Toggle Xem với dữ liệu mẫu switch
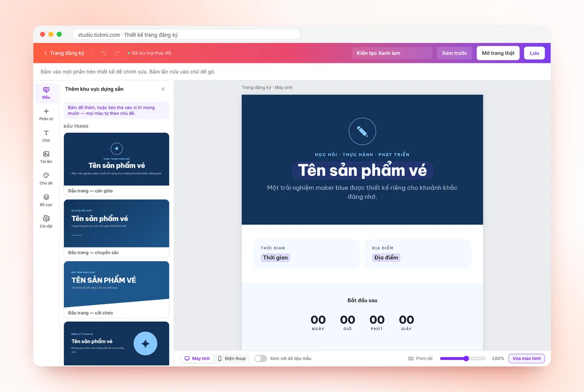 click(x=260, y=358)
